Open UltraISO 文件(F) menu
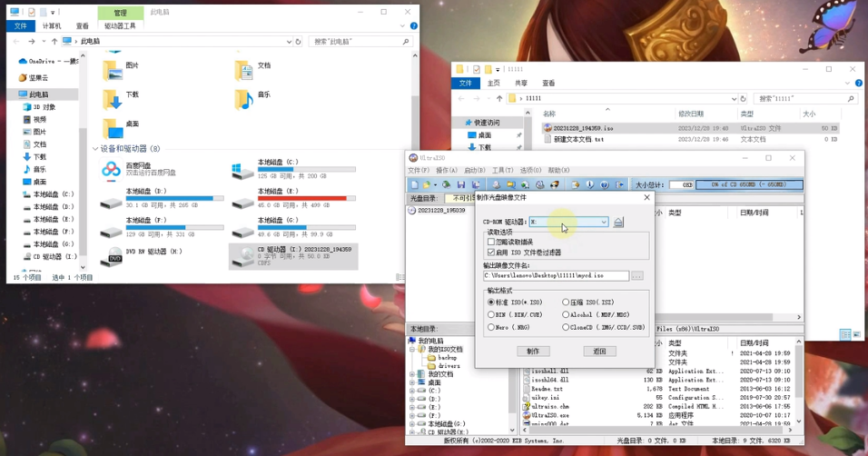The width and height of the screenshot is (868, 456). [x=419, y=171]
